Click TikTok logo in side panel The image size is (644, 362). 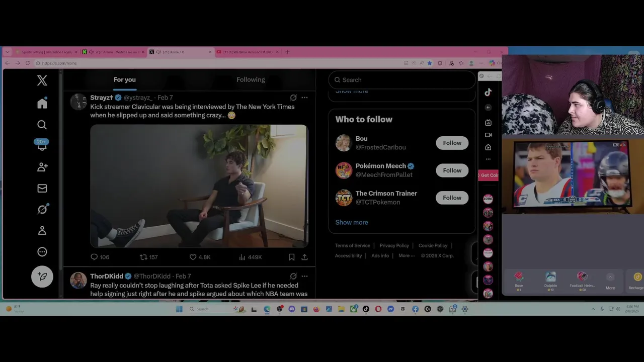pyautogui.click(x=488, y=92)
